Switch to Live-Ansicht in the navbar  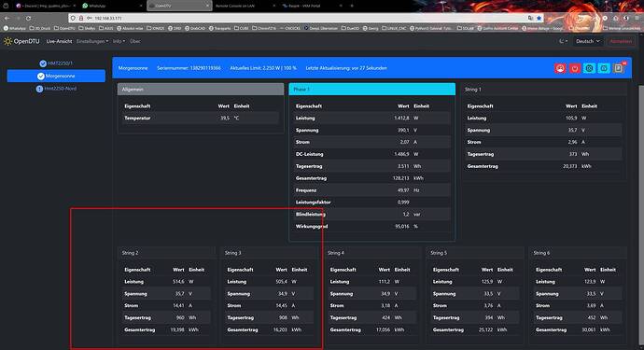tap(59, 41)
